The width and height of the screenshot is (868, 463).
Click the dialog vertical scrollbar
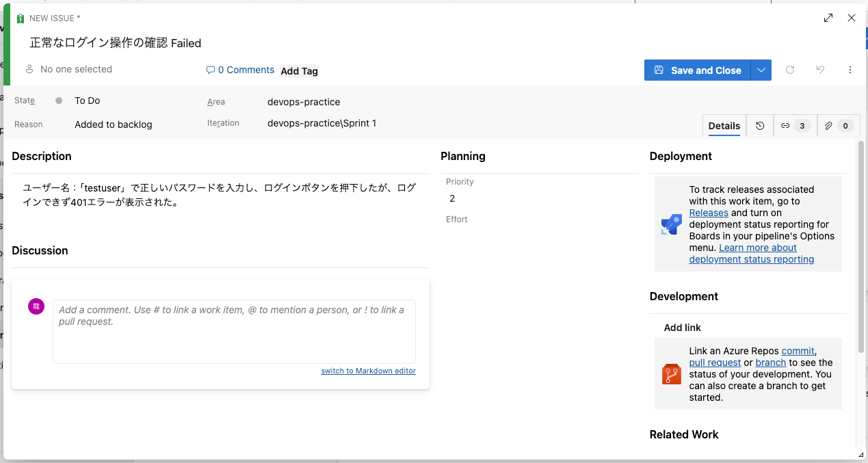(860, 219)
